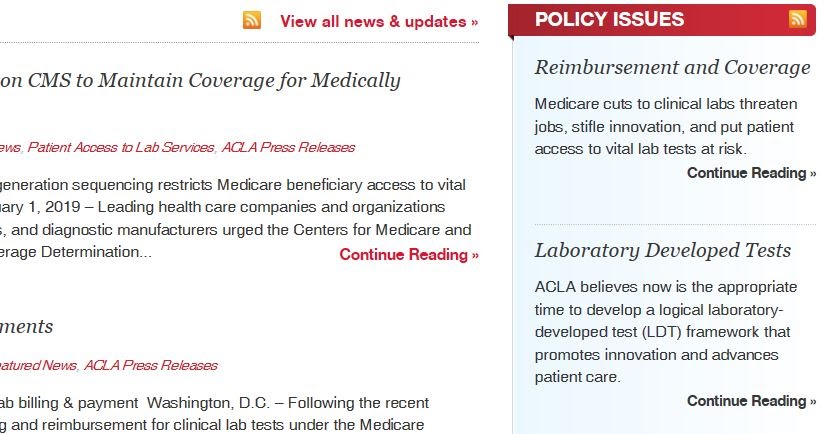Open first ACLA Press Releases category link

pos(288,147)
